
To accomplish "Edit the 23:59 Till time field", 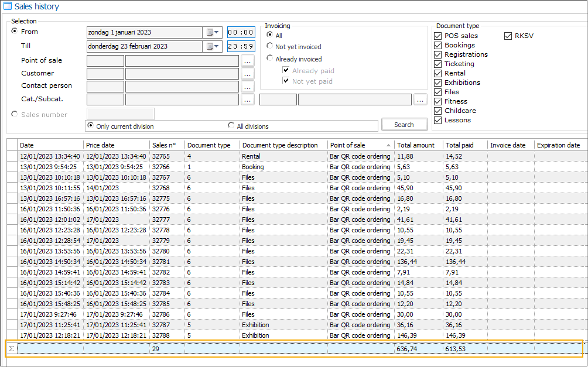I will pos(240,46).
